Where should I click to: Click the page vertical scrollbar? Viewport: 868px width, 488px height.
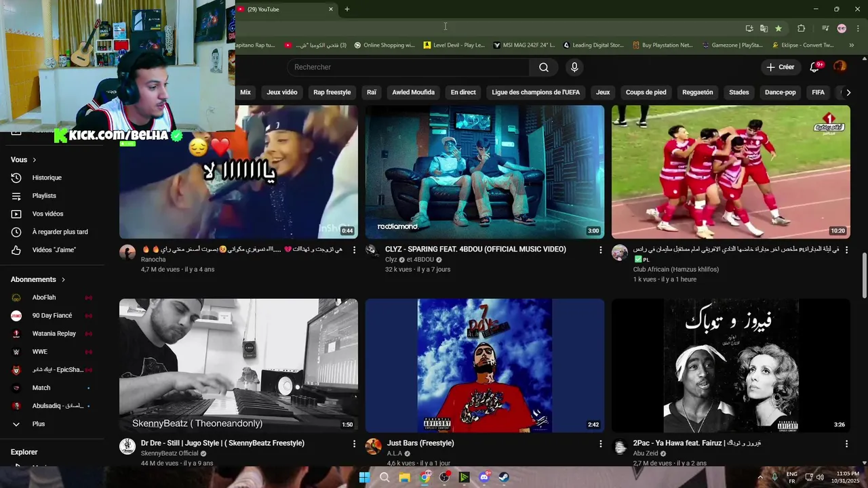pyautogui.click(x=865, y=274)
